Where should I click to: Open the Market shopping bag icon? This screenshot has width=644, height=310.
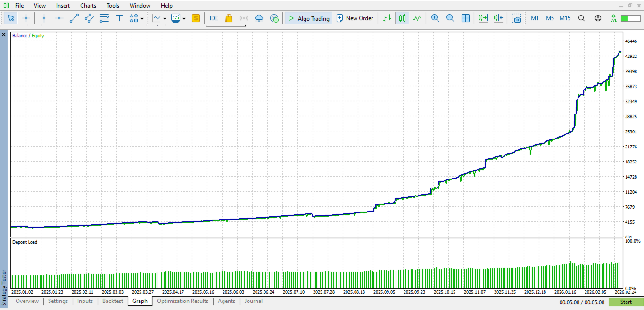tap(229, 18)
